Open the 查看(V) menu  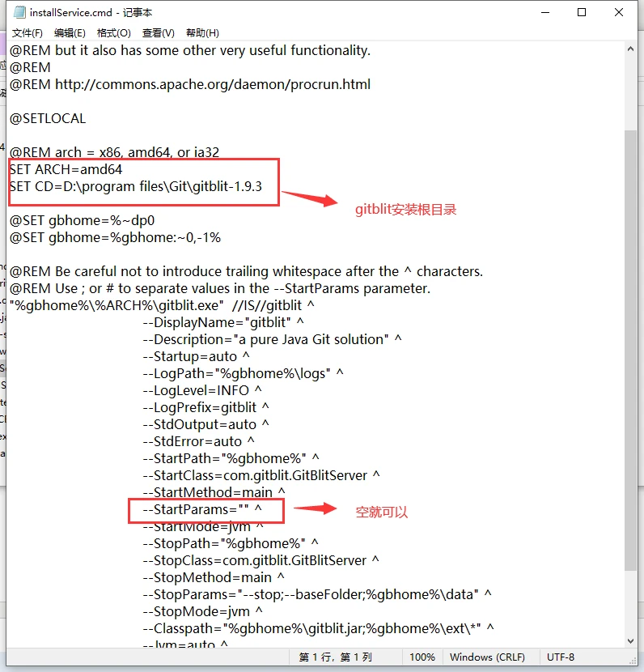click(159, 33)
